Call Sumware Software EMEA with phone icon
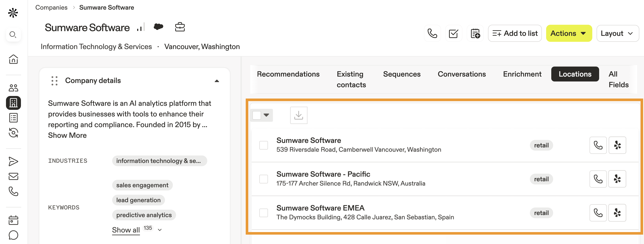Screen dimensions: 644x244 598,213
